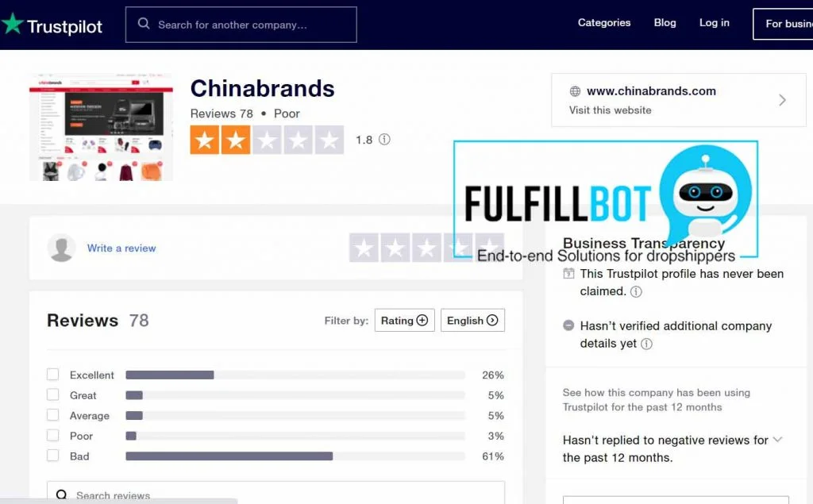Expand the 'Hasn't replied to negative reviews' section
Image resolution: width=813 pixels, height=504 pixels.
777,440
